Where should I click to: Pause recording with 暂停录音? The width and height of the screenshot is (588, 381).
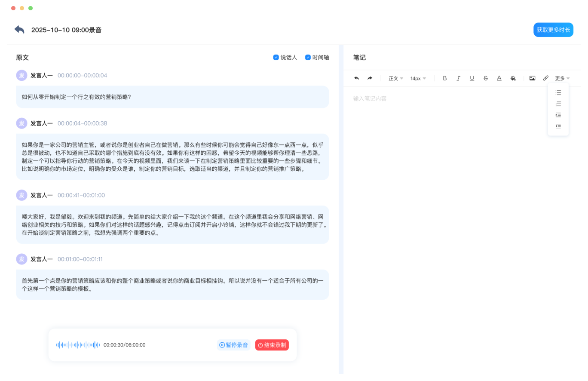[x=234, y=345]
